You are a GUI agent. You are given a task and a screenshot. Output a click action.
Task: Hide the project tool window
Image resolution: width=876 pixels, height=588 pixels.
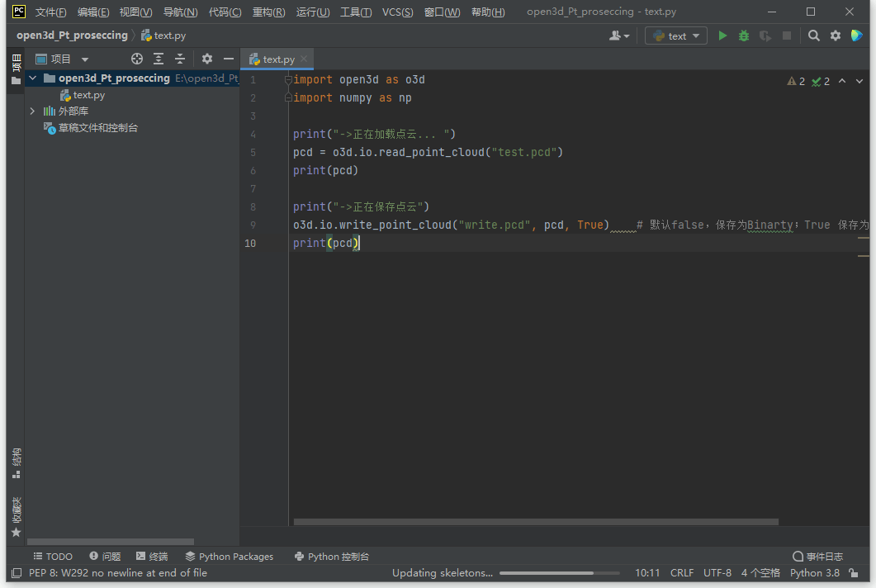tap(229, 59)
